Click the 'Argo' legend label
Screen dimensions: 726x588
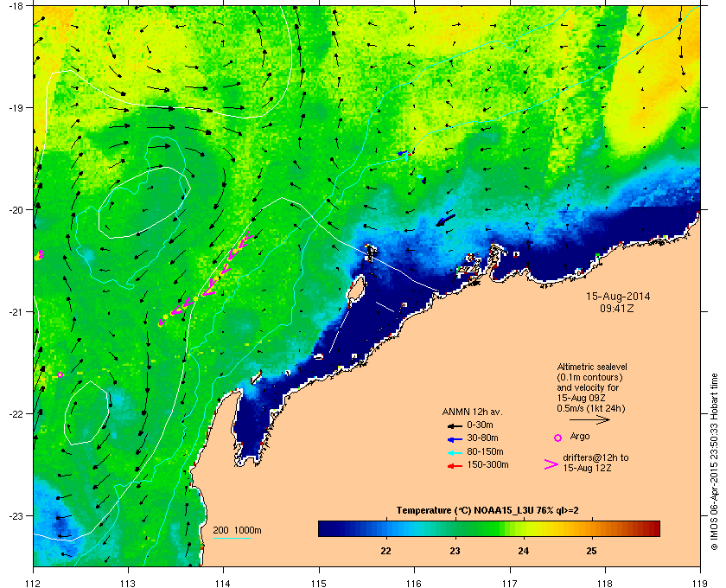[580, 436]
